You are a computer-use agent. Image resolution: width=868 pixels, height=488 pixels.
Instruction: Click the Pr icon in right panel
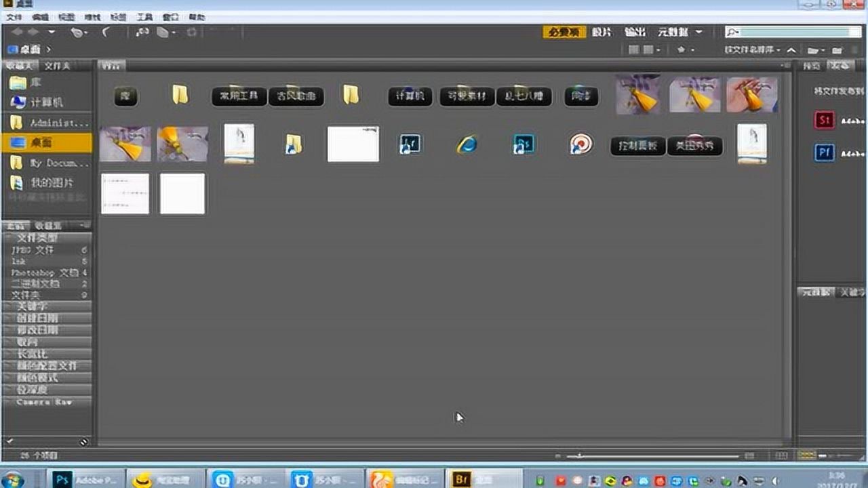click(x=824, y=153)
